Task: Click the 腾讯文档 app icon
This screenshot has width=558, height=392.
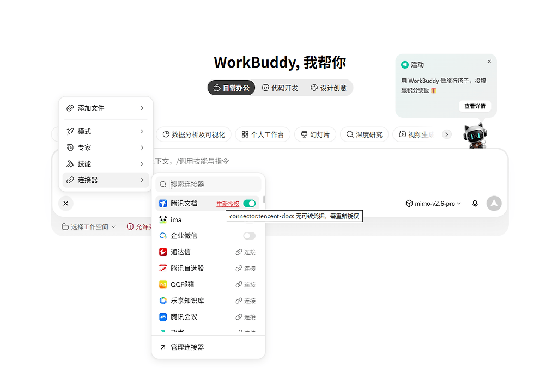Action: pyautogui.click(x=163, y=204)
